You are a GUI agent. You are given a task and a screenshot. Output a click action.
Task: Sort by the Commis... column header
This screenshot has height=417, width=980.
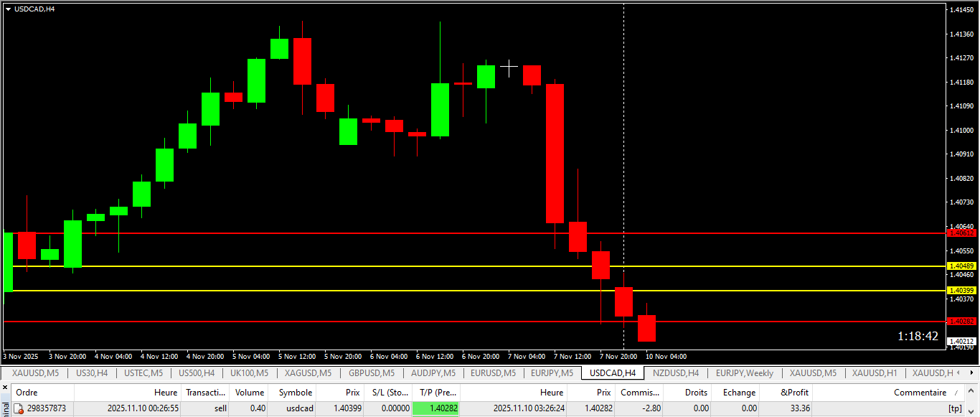coord(639,393)
